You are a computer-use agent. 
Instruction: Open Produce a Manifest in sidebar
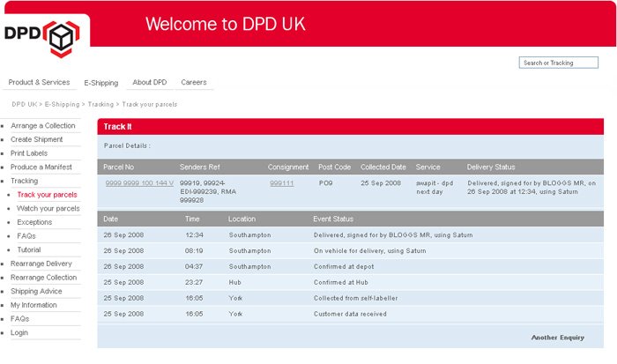coord(41,167)
